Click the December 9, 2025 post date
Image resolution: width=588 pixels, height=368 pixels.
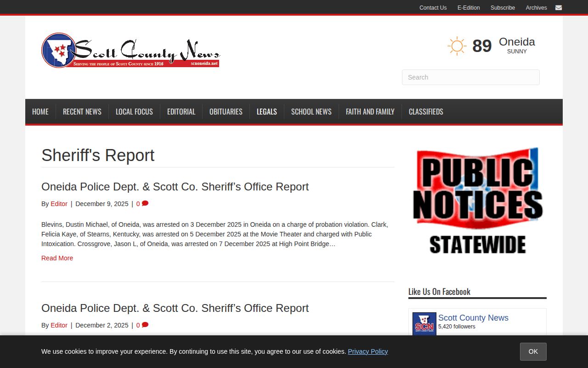point(102,204)
